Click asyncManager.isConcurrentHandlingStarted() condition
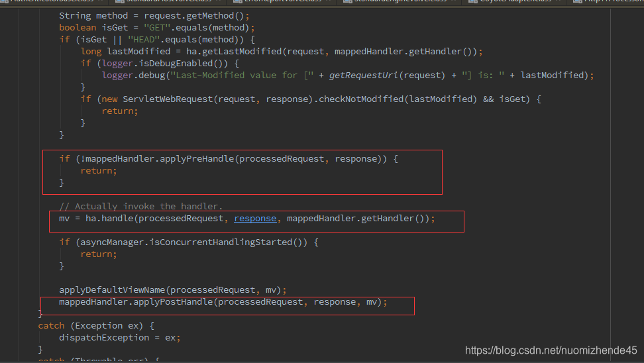644x363 pixels. (x=191, y=242)
